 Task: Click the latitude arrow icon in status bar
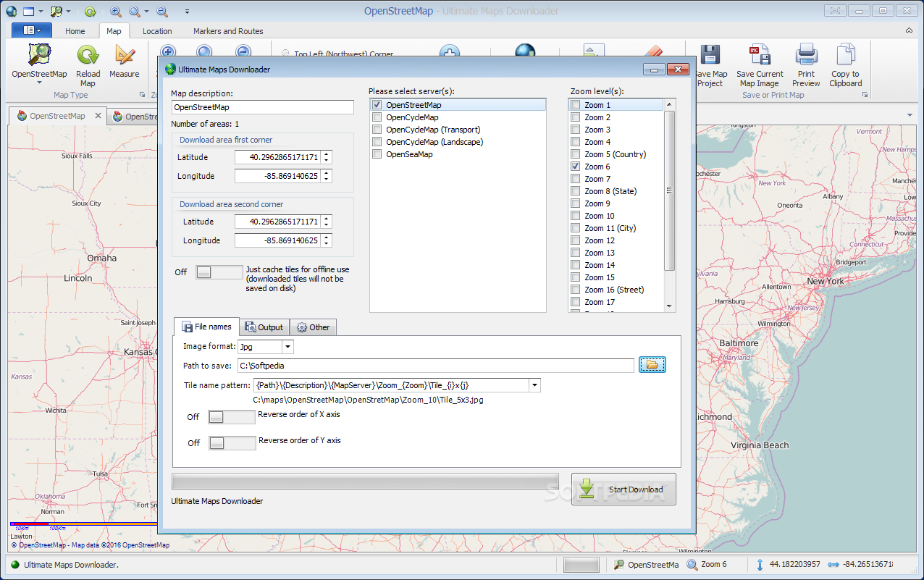pyautogui.click(x=760, y=565)
